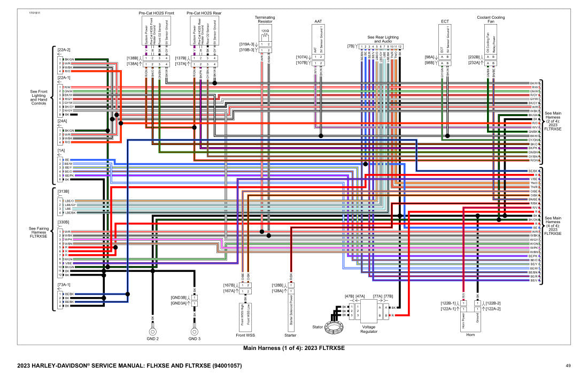This screenshot has width=588, height=381.
Task: Click the 'Horn' component label
Action: 470,335
